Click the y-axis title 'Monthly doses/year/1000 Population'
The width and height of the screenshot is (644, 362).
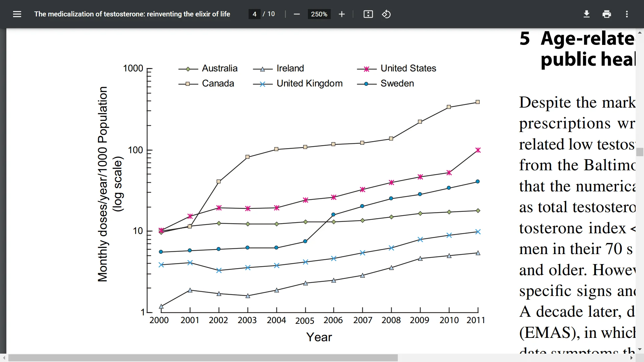coord(103,184)
